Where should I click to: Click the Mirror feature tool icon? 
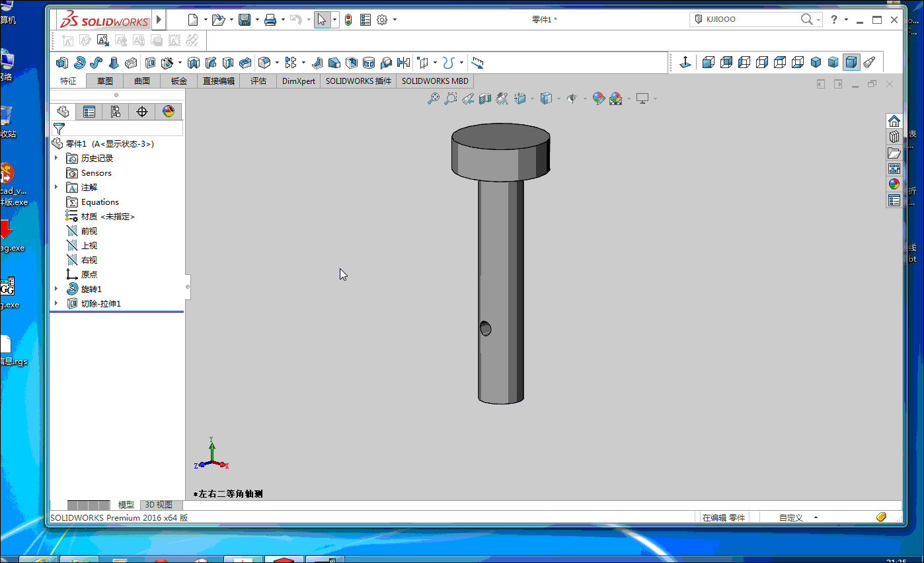pyautogui.click(x=403, y=63)
